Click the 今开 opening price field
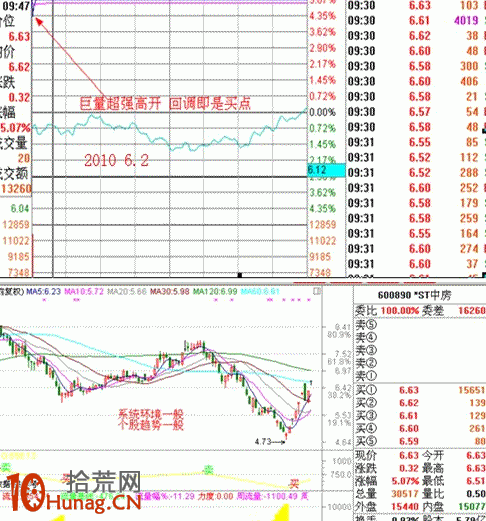This screenshot has height=521, width=486. click(x=454, y=455)
